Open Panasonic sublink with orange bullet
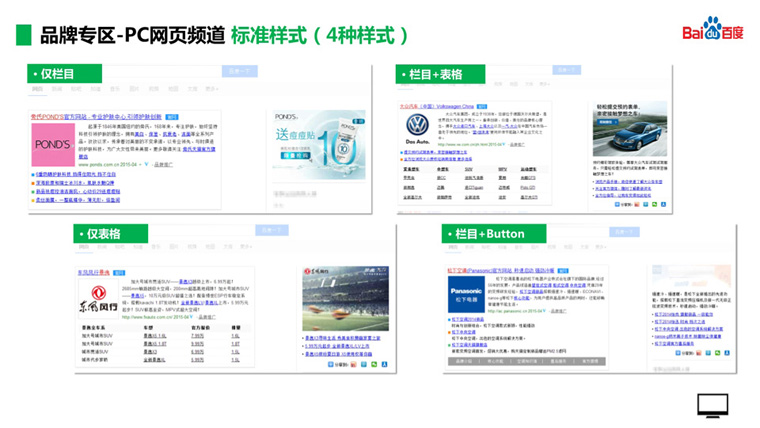Image resolution: width=760 pixels, height=428 pixels. (x=463, y=332)
